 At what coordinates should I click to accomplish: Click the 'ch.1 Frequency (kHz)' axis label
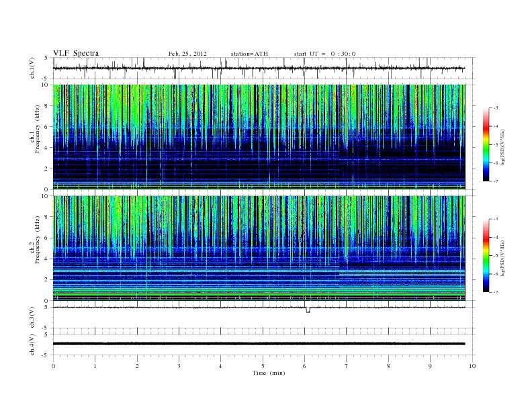point(36,129)
